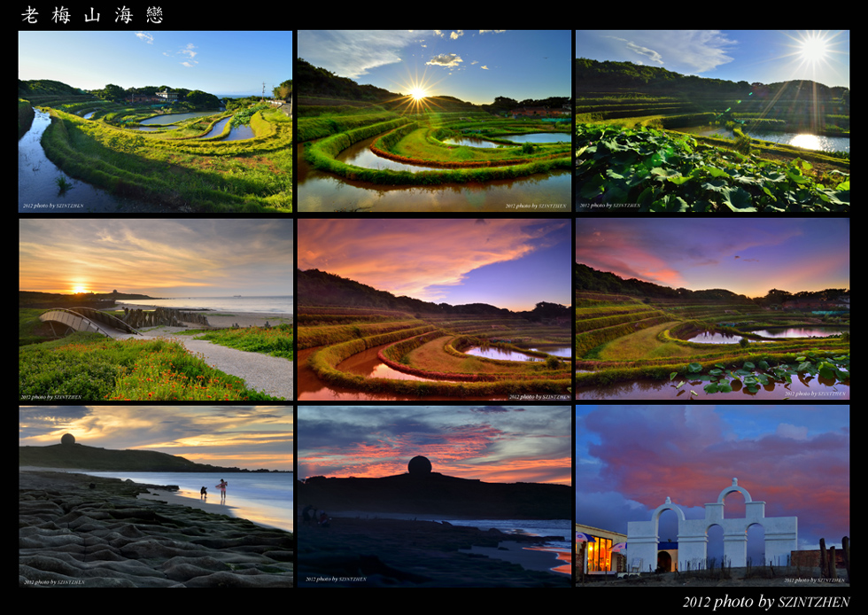Open the white arched gate photo
Screen dimensions: 868x615
click(712, 497)
